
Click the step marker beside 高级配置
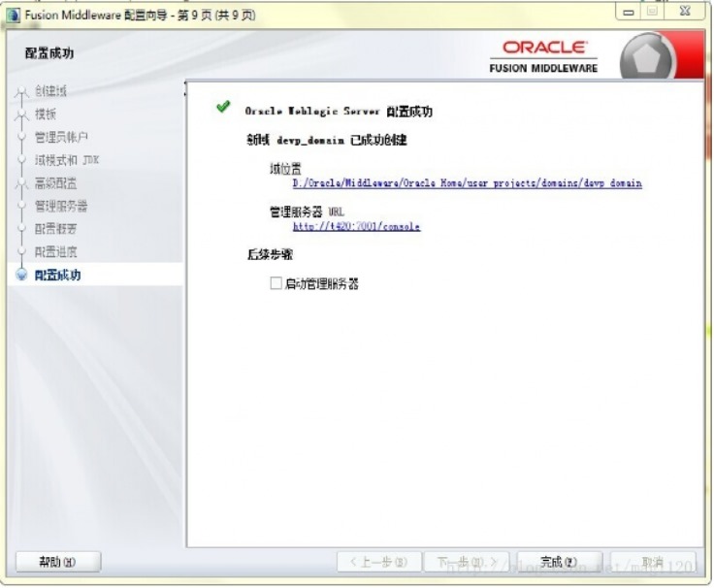pos(21,183)
